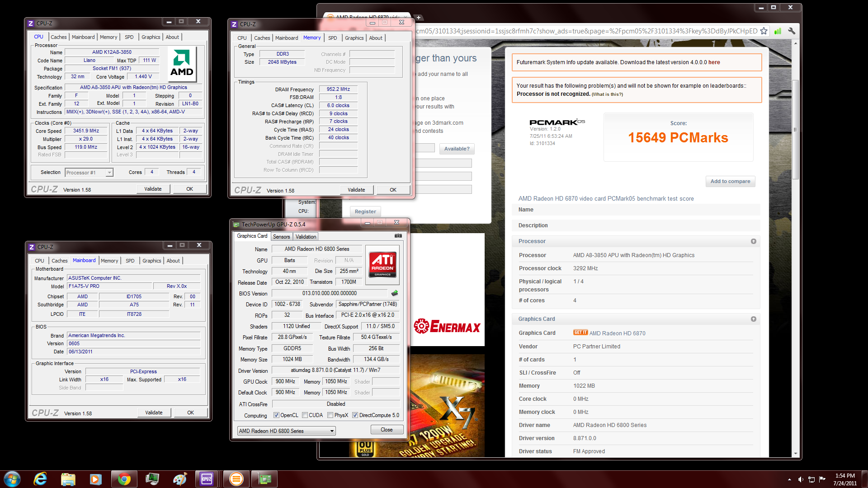Open the Windows Start menu
This screenshot has height=488, width=868.
pos(12,479)
